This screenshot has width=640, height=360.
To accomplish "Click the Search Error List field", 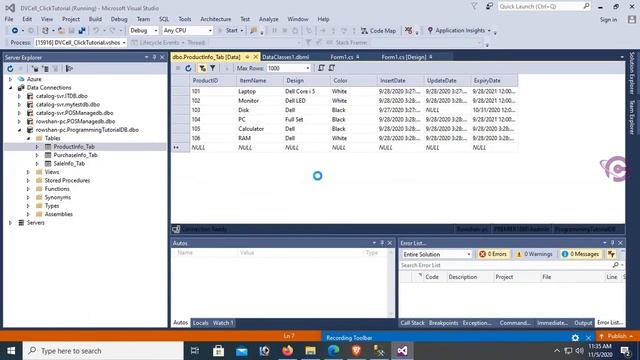I will point(510,265).
